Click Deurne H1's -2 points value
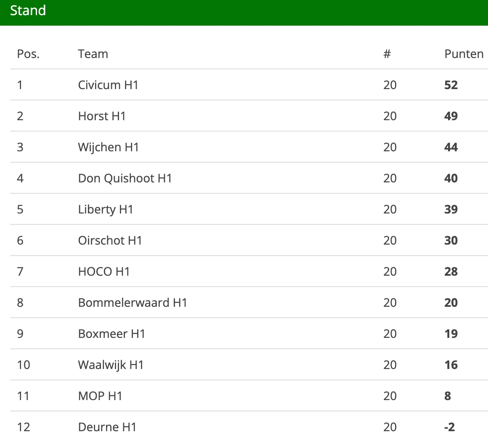Screen dimensions: 488x448 449,427
